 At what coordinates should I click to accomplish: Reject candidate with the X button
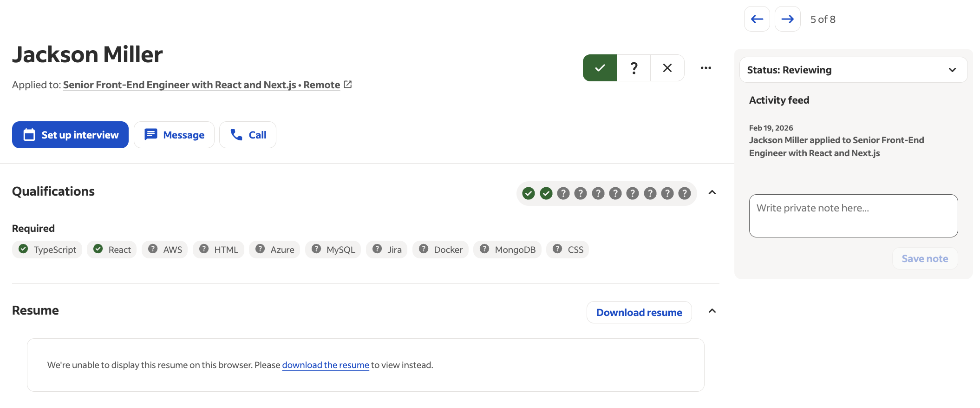pyautogui.click(x=667, y=68)
